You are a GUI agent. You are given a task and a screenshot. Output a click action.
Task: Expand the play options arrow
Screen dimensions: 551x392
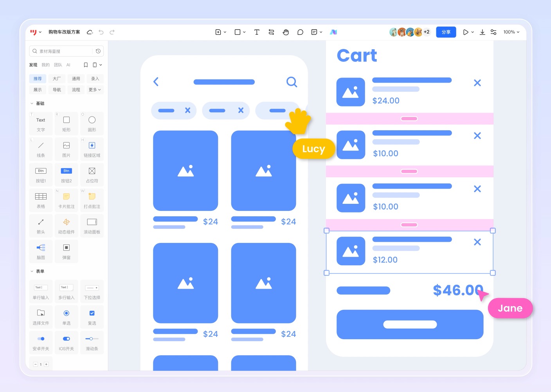point(473,32)
